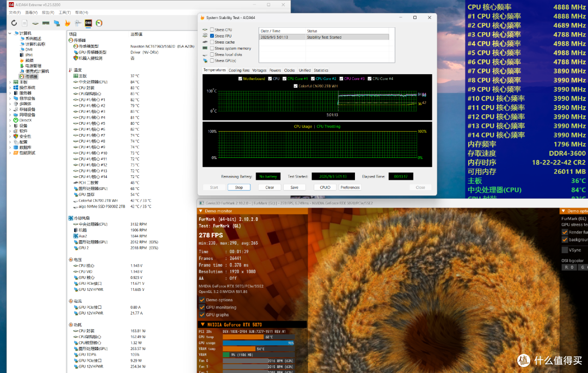This screenshot has height=373, width=588.
Task: Click the 网络设备 icon in the tree
Action: pos(16,115)
